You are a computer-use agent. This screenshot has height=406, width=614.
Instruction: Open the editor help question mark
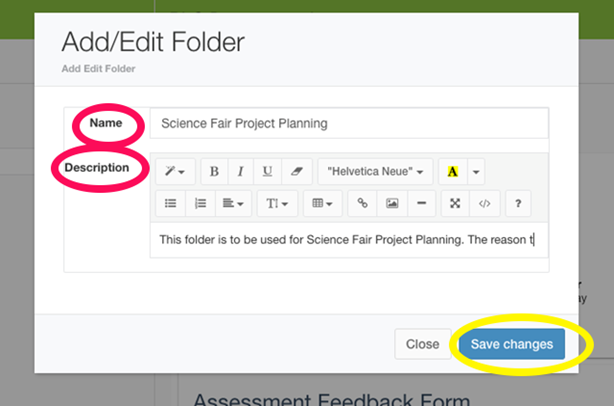[x=518, y=203]
